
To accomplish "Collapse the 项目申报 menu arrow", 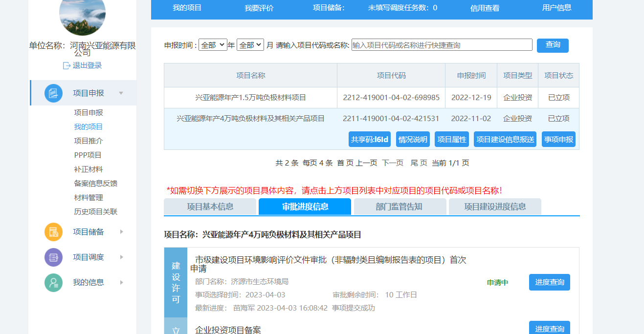I will 121,93.
